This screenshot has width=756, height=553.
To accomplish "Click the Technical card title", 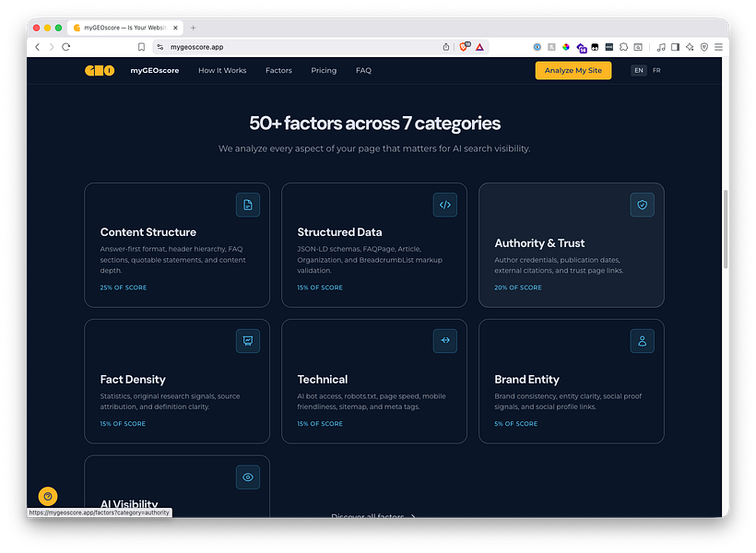I will point(322,380).
